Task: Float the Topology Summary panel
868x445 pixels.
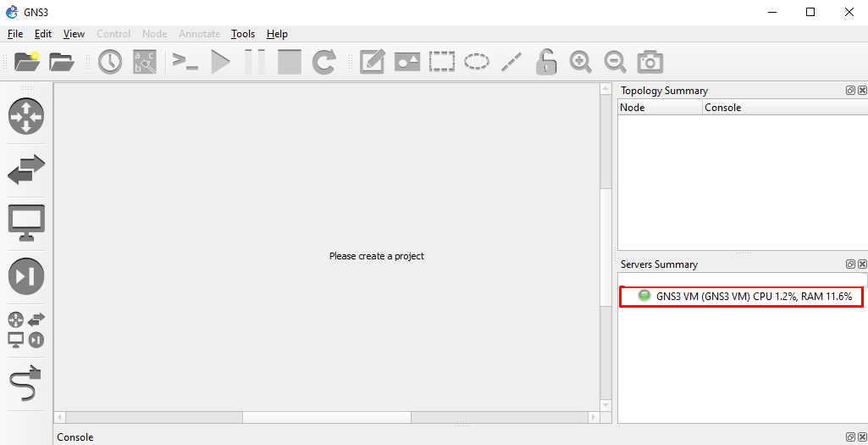Action: 850,91
